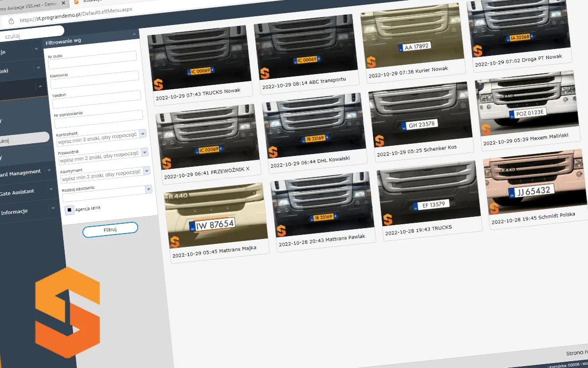Viewport: 588px width, 368px height.
Task: Click the Nr auta input field
Action: [x=92, y=56]
